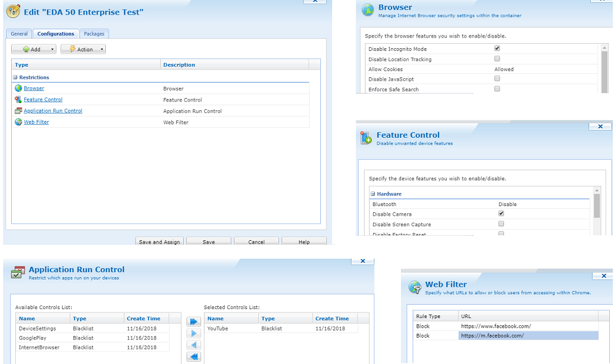Click the move-right single arrow icon
The image size is (616, 364).
point(194,334)
